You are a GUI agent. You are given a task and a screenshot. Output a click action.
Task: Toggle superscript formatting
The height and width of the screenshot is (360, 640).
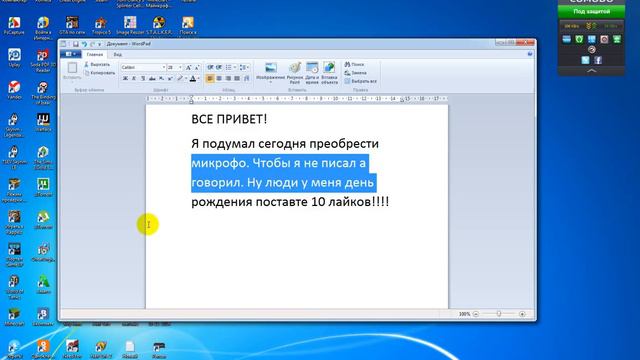pos(170,78)
